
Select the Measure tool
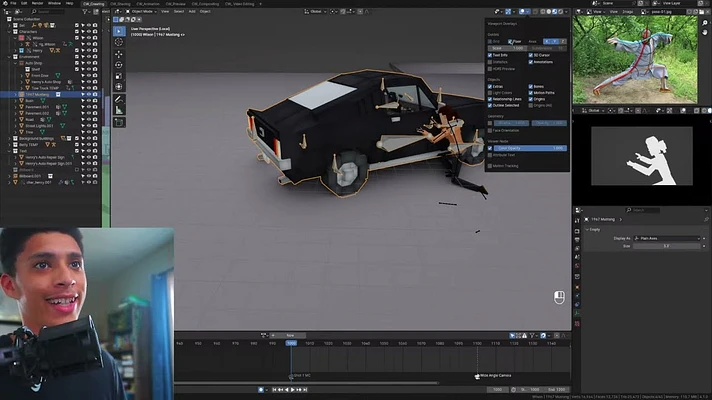[119, 110]
